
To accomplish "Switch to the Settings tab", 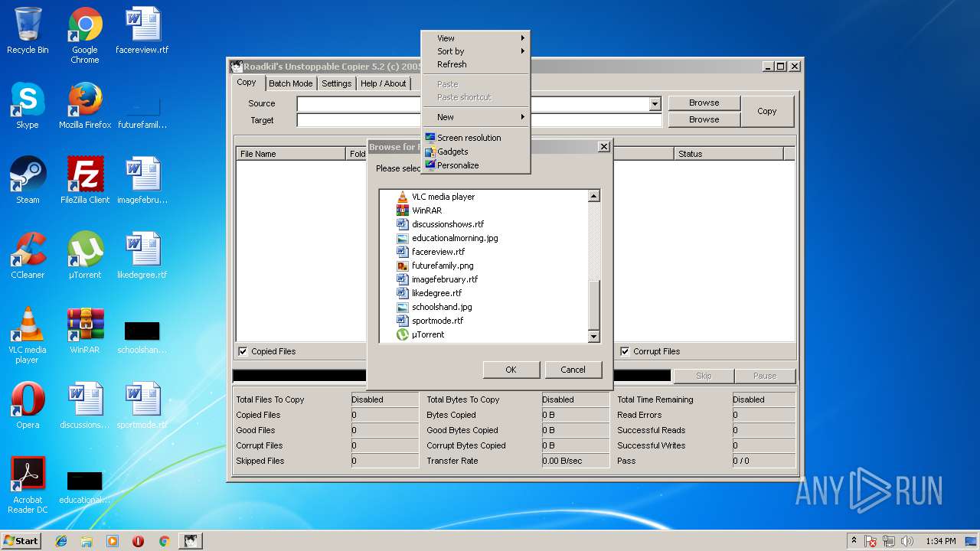I will (x=336, y=83).
